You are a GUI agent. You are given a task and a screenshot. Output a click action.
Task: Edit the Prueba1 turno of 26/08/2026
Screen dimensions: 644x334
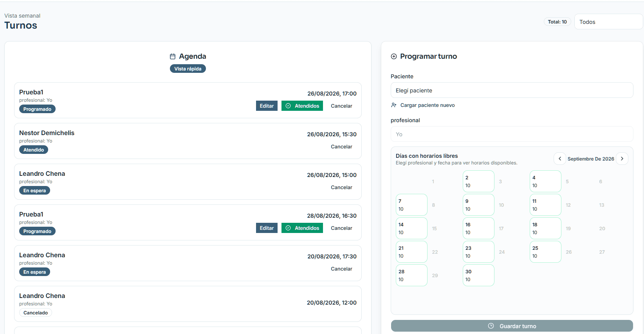[x=267, y=106]
